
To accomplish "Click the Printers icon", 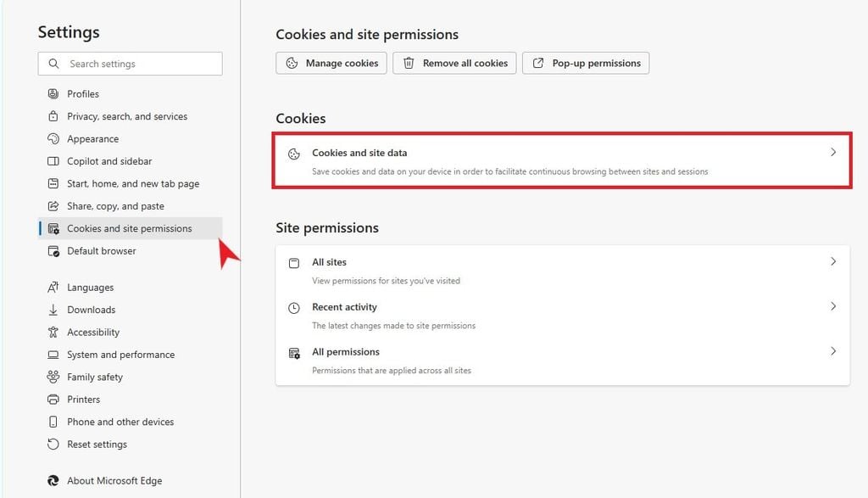I will click(x=53, y=400).
